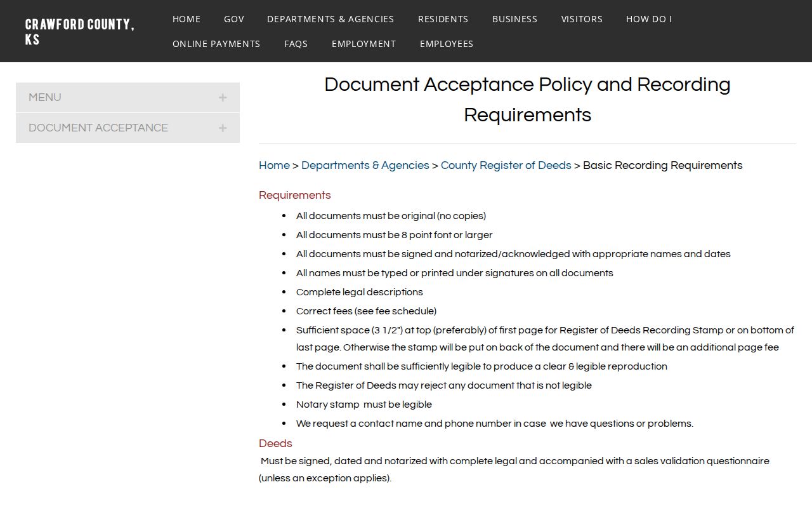812x508 pixels.
Task: Click the 'Complete legal descriptions' bullet
Action: [359, 292]
